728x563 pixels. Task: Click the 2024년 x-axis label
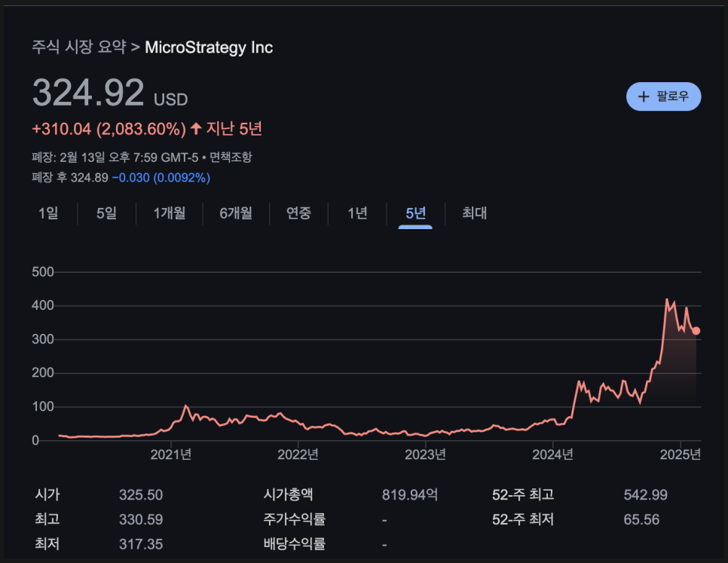coord(552,454)
